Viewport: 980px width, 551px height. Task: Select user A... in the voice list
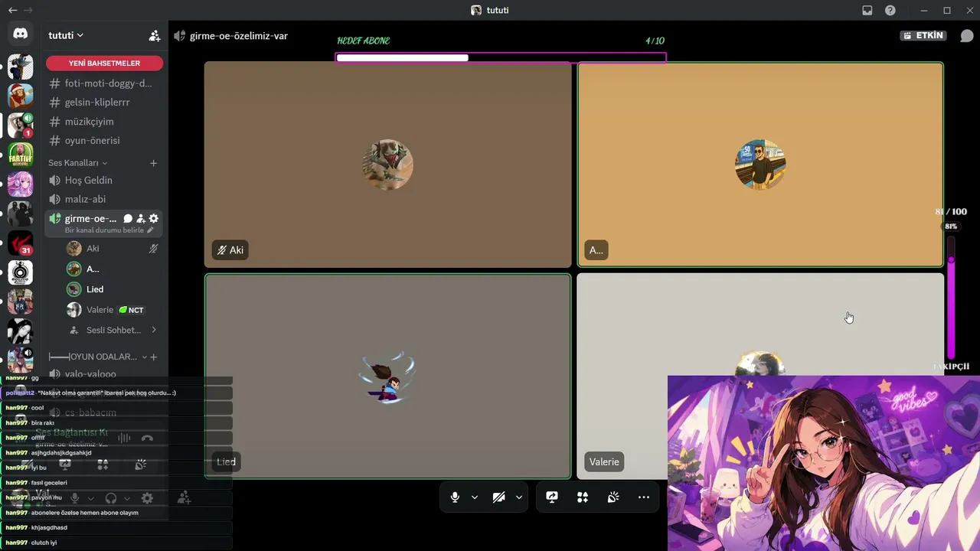click(x=113, y=269)
